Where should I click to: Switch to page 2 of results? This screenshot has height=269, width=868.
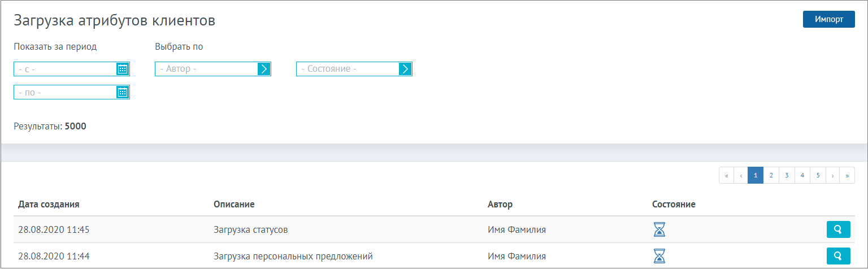tap(771, 175)
